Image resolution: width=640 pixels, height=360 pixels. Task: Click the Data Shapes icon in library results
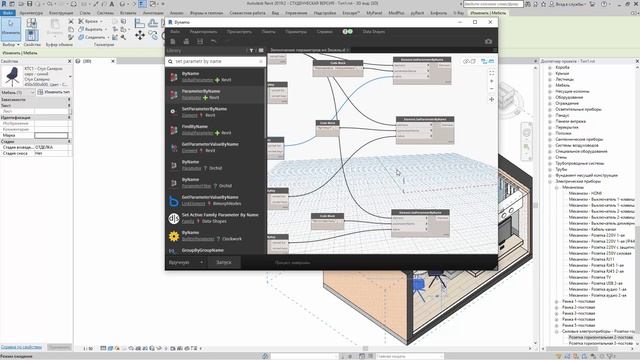click(174, 218)
